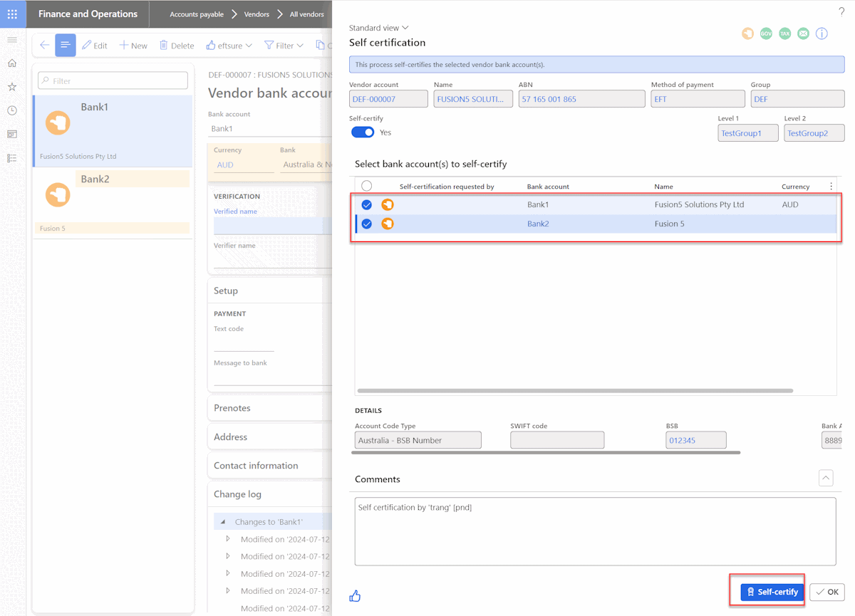The image size is (855, 616).
Task: Expand the left navigation hamburger menu
Action: (12, 40)
